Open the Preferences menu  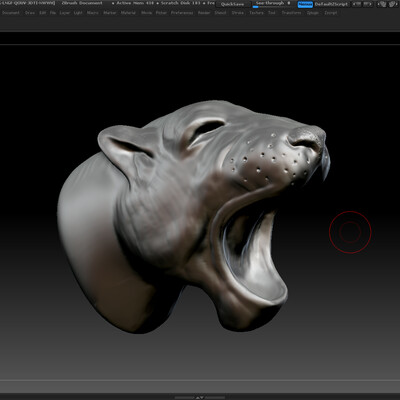pos(182,13)
